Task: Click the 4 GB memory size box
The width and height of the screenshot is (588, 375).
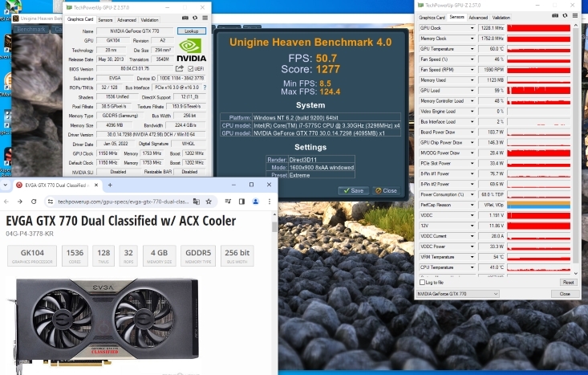Action: tap(160, 255)
